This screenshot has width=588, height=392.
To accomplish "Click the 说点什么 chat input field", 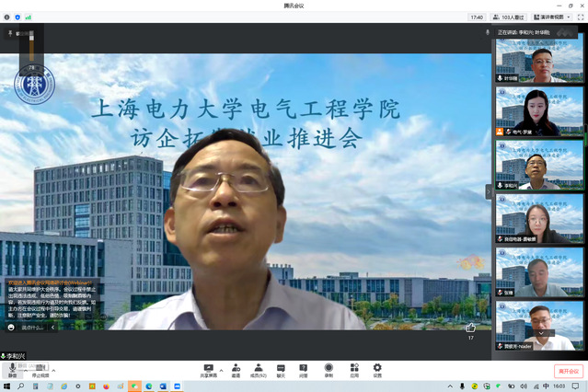I will coord(32,327).
